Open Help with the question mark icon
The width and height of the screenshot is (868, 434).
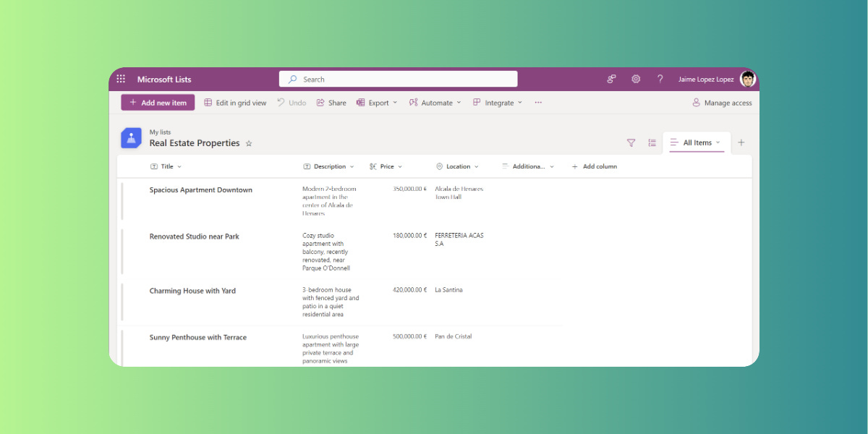tap(660, 79)
